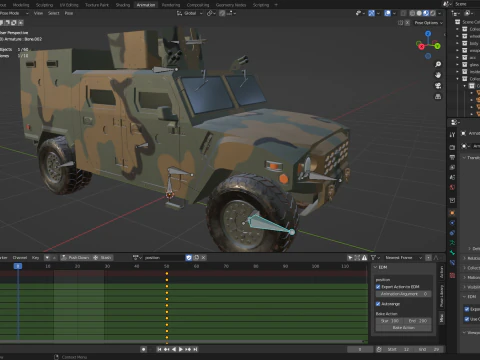Image resolution: width=480 pixels, height=360 pixels.
Task: Open the pivot point dropdown
Action: (x=211, y=13)
